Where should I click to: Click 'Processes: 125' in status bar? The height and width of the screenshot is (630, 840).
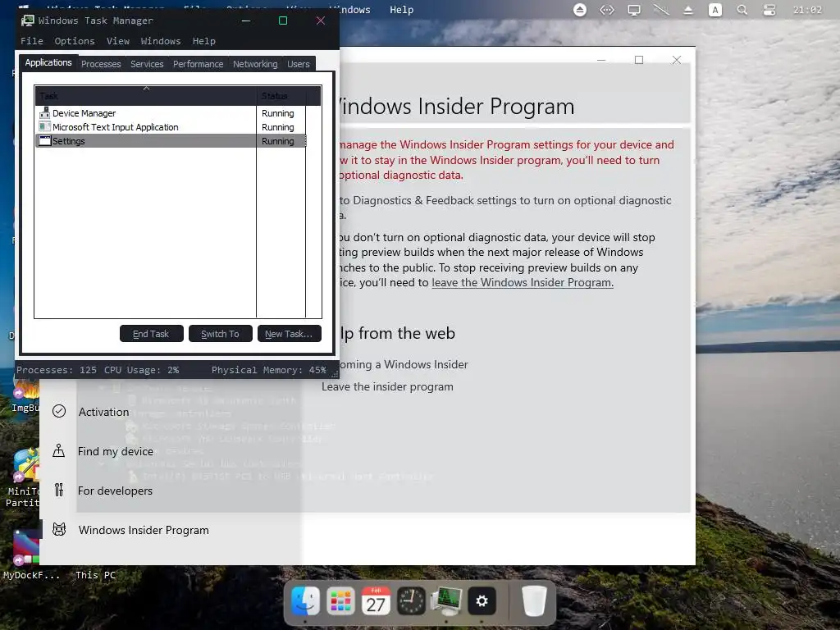point(57,370)
